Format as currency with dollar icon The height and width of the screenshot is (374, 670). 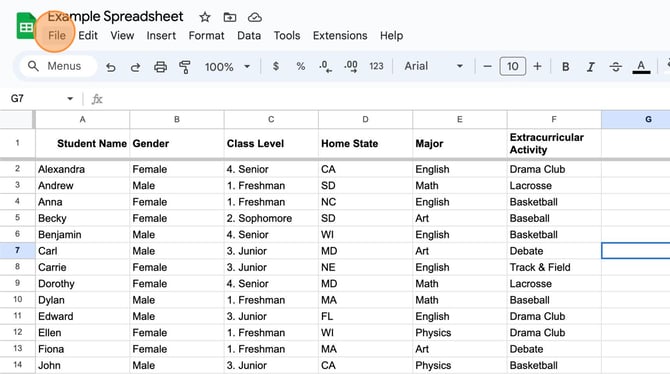(276, 66)
